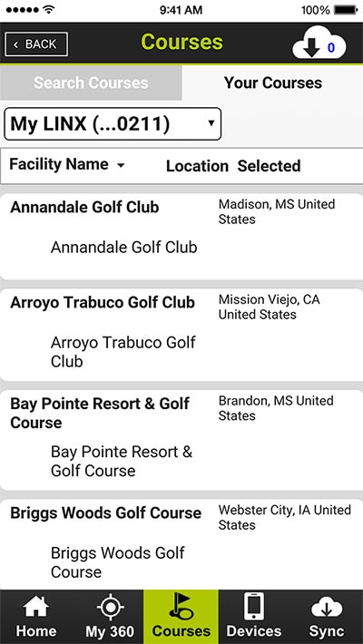
Task: Tap the Sync cloud icon
Action: tap(327, 608)
